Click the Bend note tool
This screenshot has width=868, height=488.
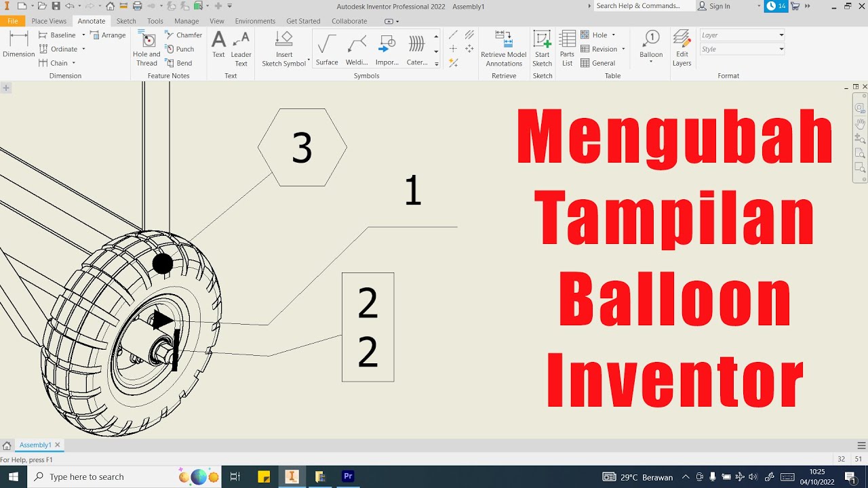(179, 63)
